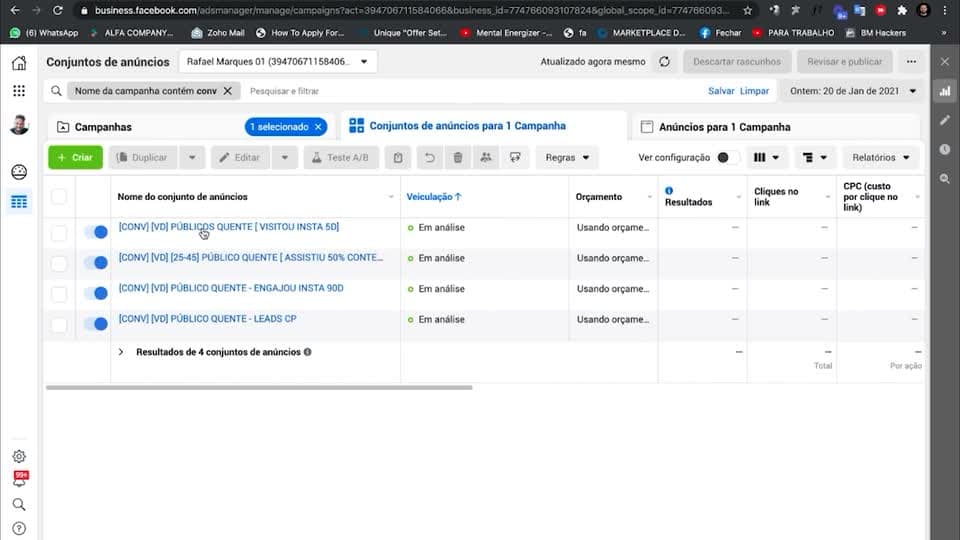Open the settings gear in left sidebar
This screenshot has width=960, height=540.
(x=19, y=456)
